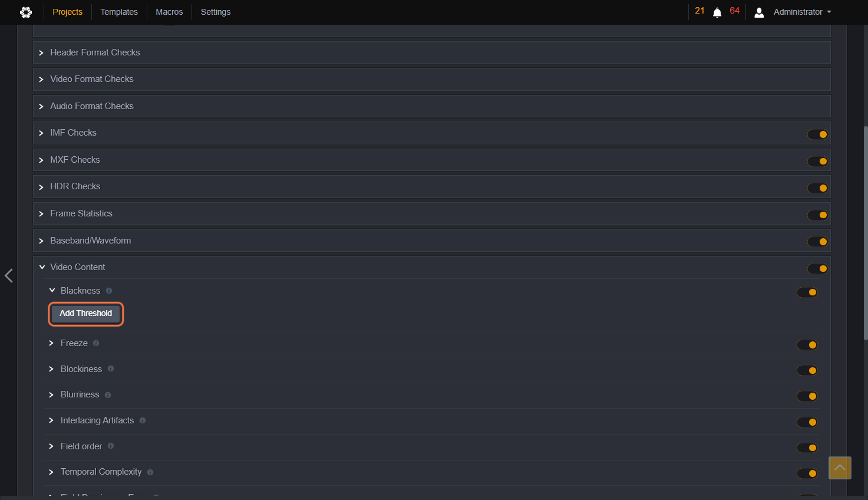Click the Temporal Complexity info icon
This screenshot has width=868, height=500.
coord(150,472)
